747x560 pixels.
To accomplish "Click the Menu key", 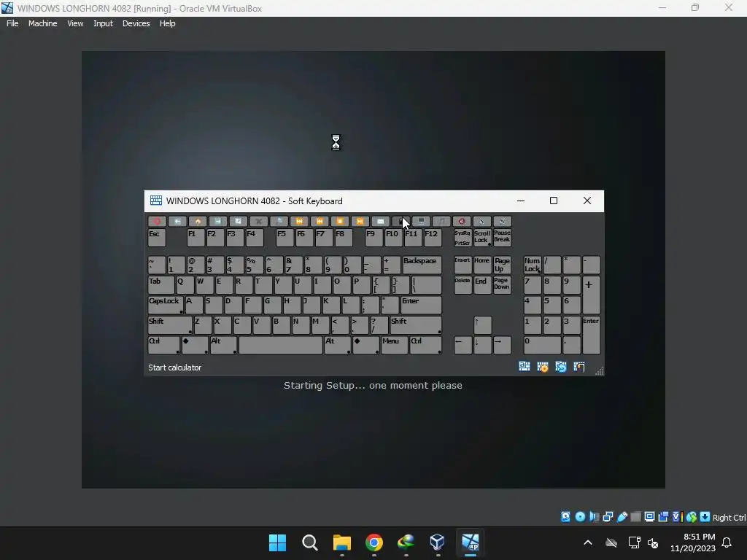I will coord(394,345).
